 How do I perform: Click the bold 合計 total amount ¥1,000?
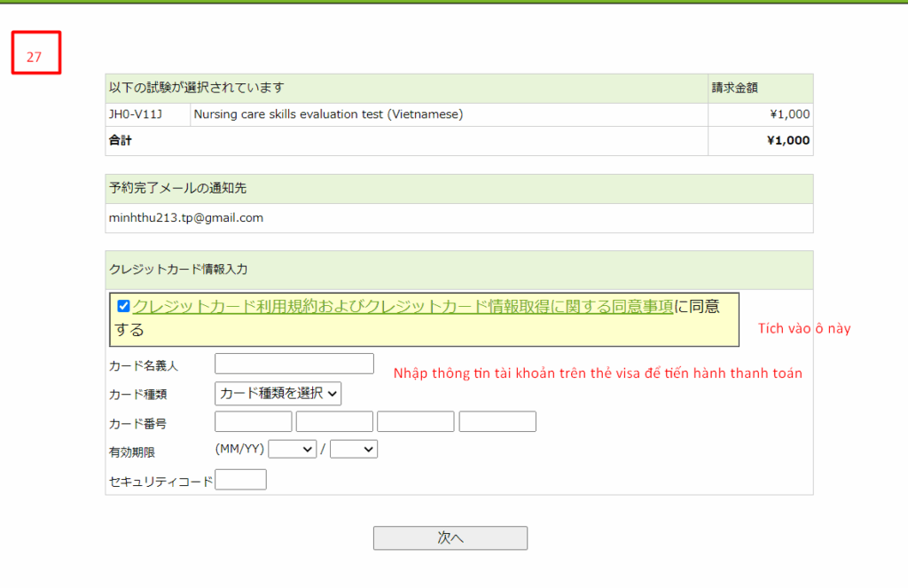787,140
